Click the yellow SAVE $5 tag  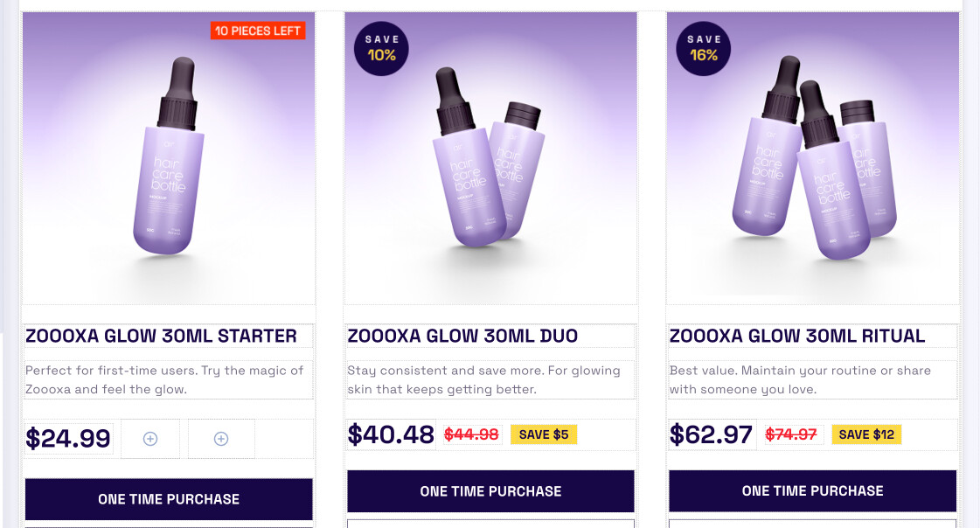click(x=543, y=434)
